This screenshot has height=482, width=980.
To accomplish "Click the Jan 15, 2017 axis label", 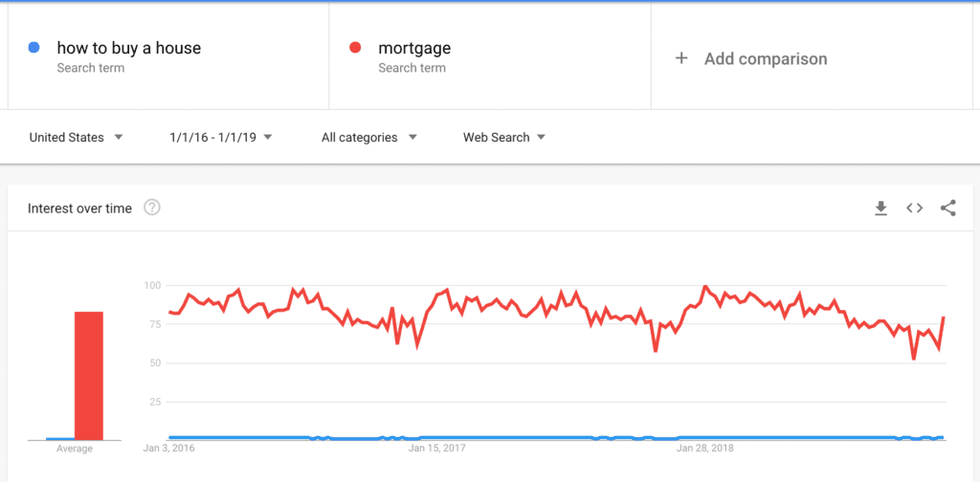I will point(436,449).
